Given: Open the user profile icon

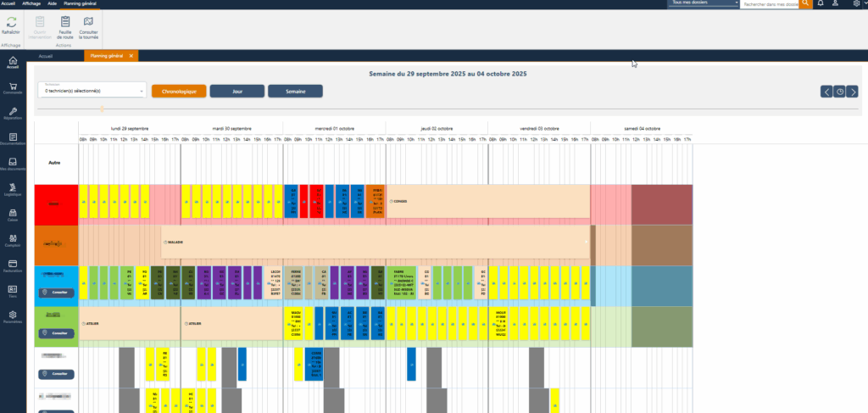Looking at the screenshot, I should (x=837, y=4).
